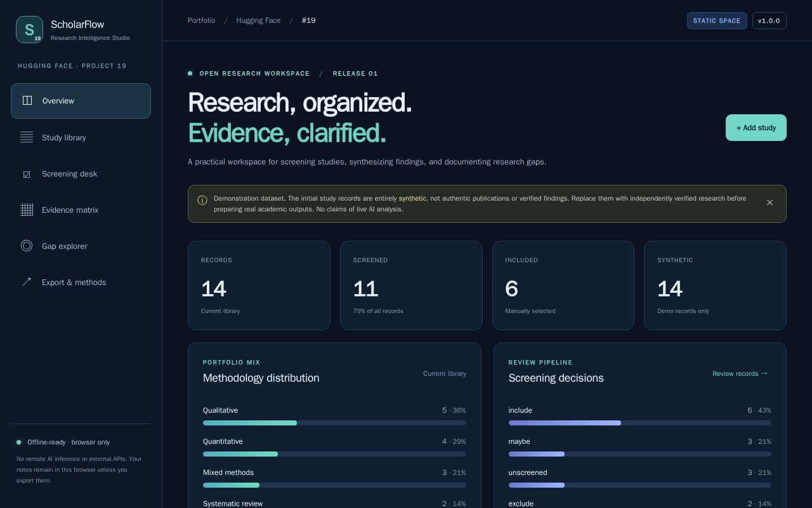Image resolution: width=812 pixels, height=508 pixels.
Task: Click the Add study button
Action: 756,128
